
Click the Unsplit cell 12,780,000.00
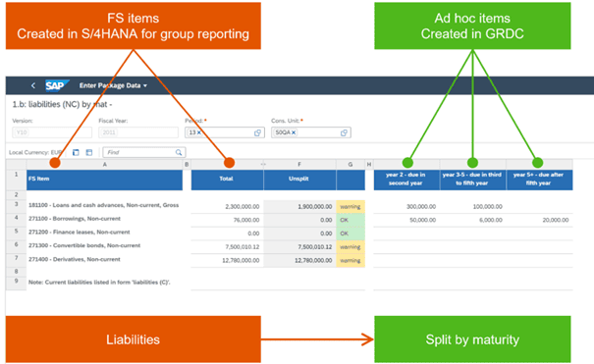click(x=300, y=260)
